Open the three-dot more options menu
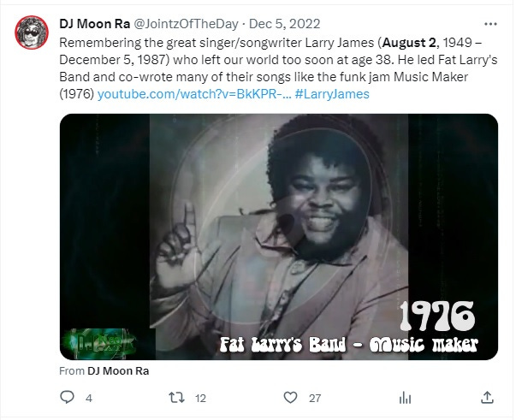516x420 pixels. coord(490,24)
